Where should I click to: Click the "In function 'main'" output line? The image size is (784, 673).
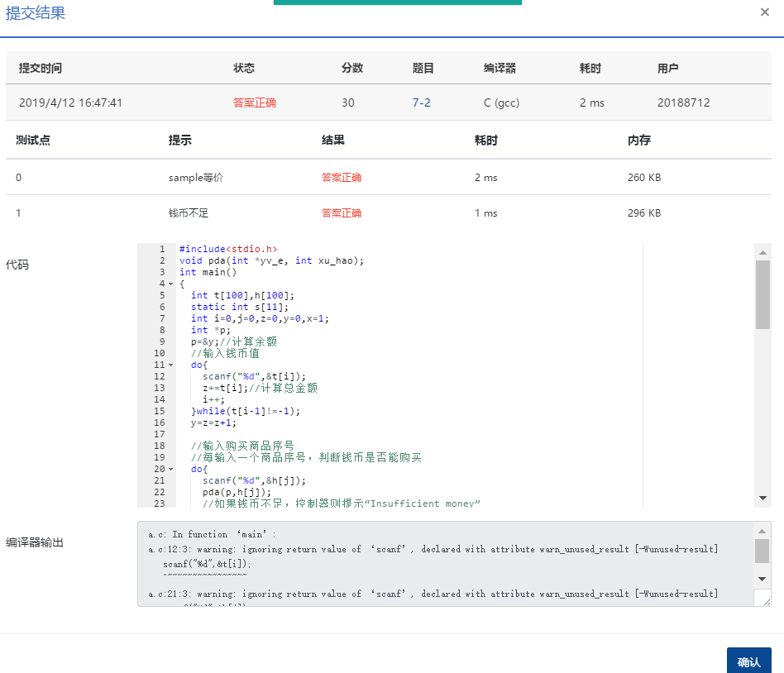[x=212, y=534]
